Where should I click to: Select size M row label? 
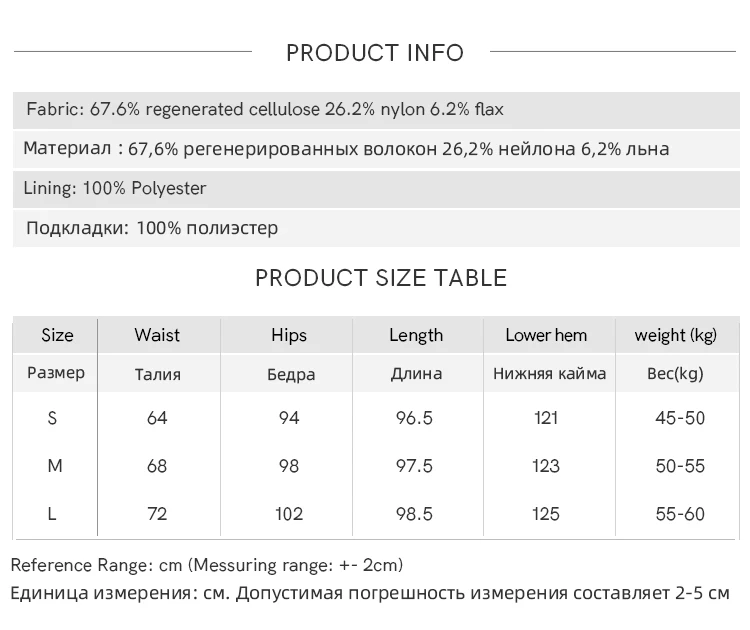coord(55,465)
